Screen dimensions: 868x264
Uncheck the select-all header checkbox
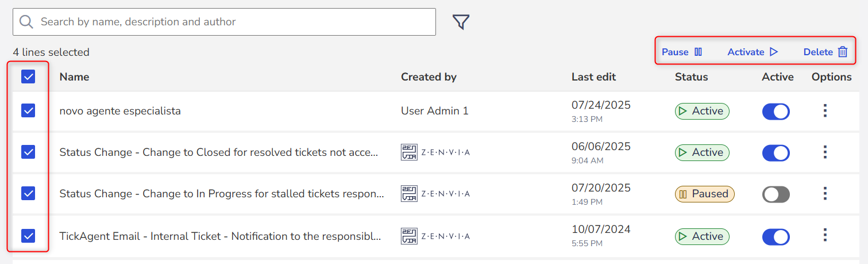pyautogui.click(x=28, y=76)
